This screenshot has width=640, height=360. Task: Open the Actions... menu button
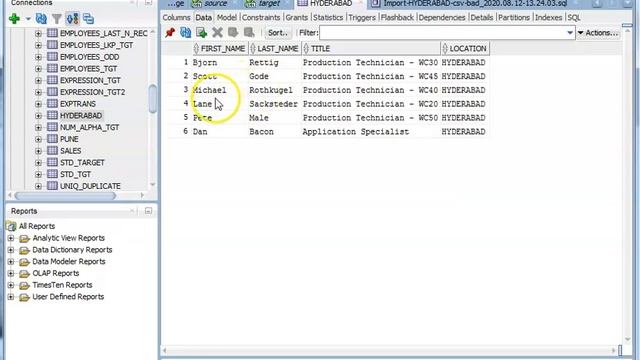pos(598,33)
